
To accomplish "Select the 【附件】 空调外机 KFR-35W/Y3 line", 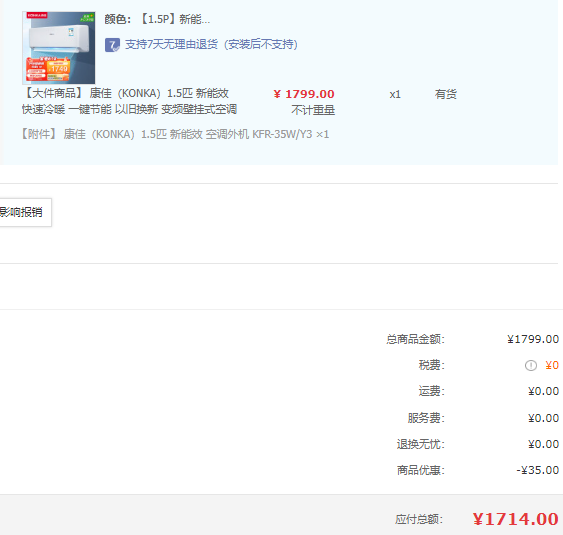I will [175, 134].
